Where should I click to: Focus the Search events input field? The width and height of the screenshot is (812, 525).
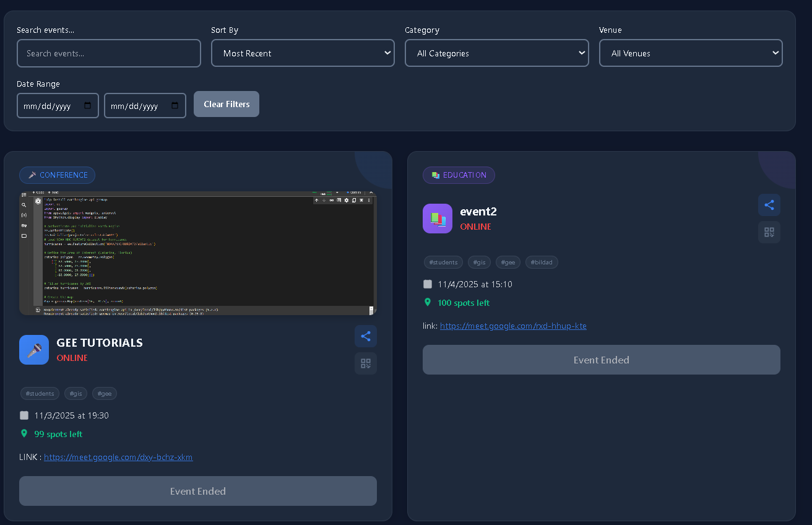point(109,53)
